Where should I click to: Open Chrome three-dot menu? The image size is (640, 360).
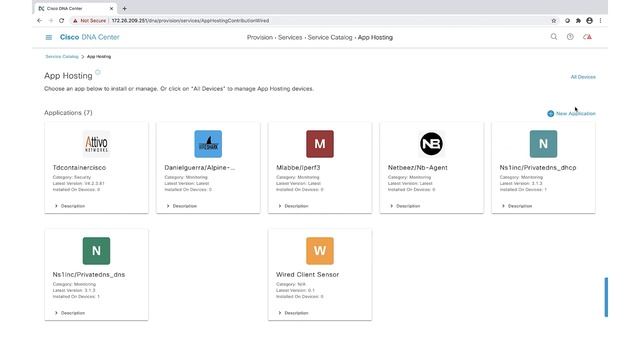[x=600, y=20]
